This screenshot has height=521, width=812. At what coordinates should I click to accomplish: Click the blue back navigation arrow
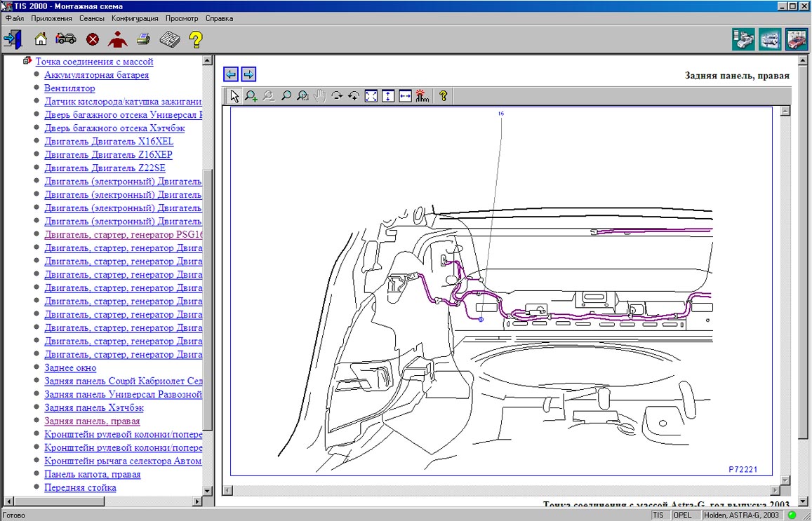click(x=231, y=74)
